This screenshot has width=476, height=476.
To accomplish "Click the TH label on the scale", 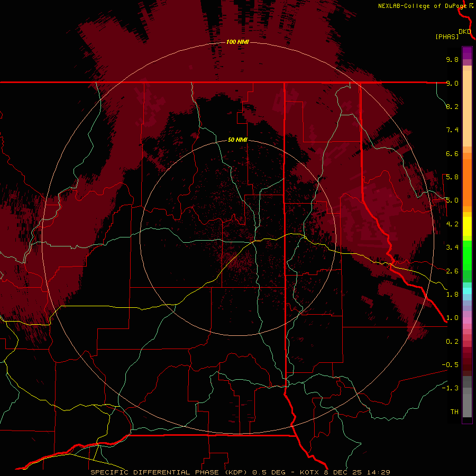I will click(x=454, y=412).
